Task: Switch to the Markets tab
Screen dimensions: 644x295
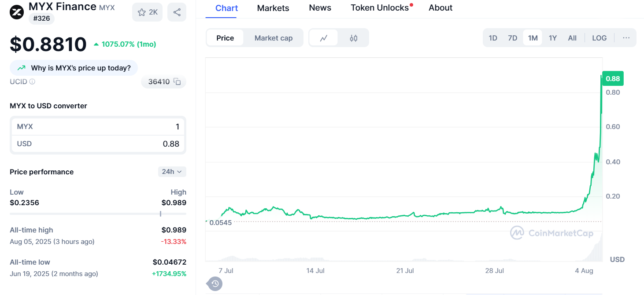Action: [x=273, y=8]
